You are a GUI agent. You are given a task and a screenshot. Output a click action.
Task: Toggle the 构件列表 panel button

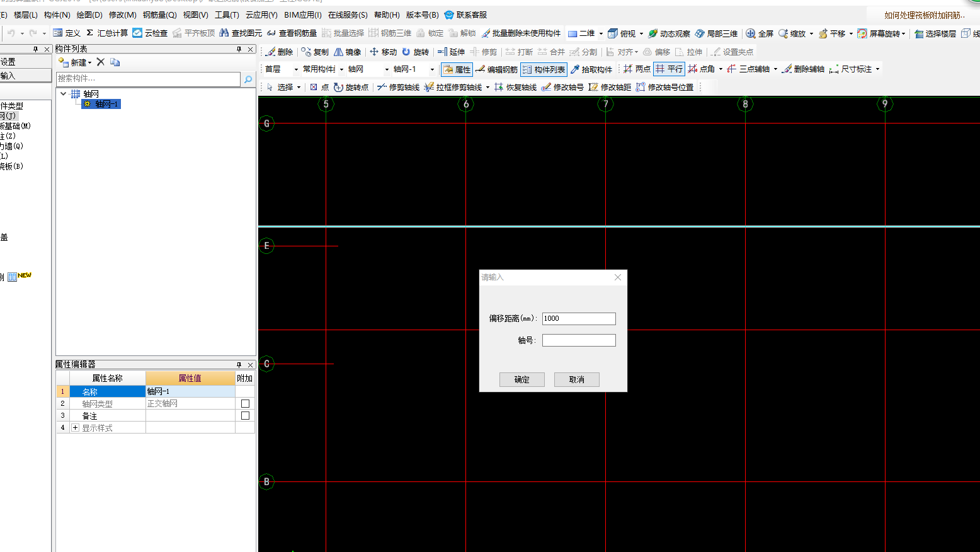(544, 69)
